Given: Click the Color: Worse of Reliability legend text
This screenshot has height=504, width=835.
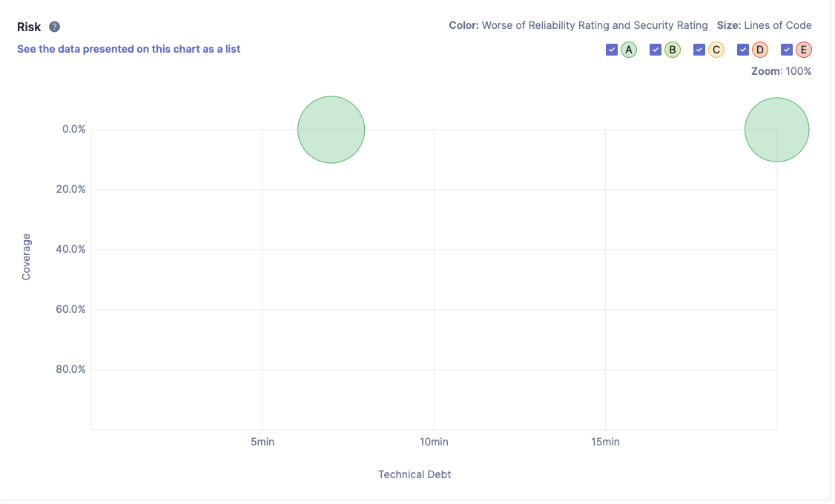Looking at the screenshot, I should [x=578, y=25].
